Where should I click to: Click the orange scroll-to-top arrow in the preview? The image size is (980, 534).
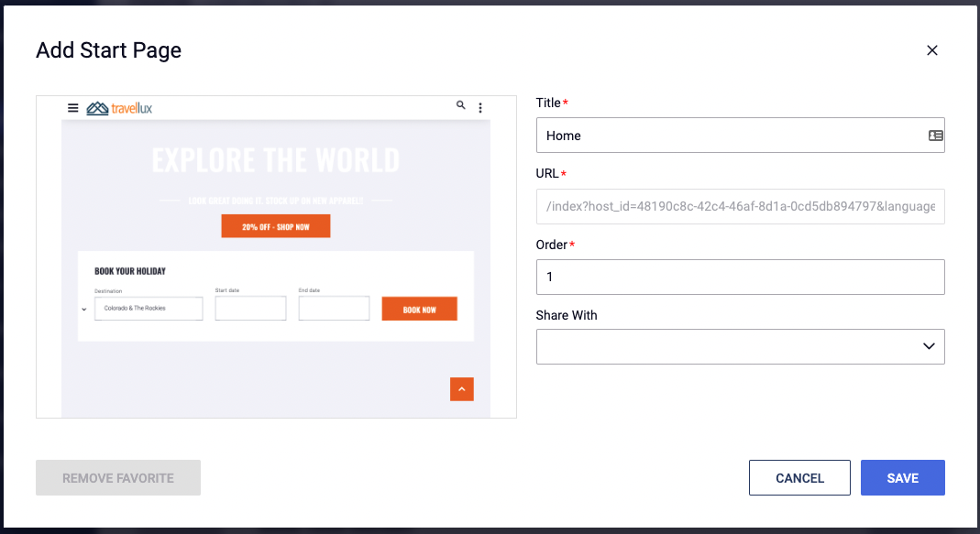462,388
